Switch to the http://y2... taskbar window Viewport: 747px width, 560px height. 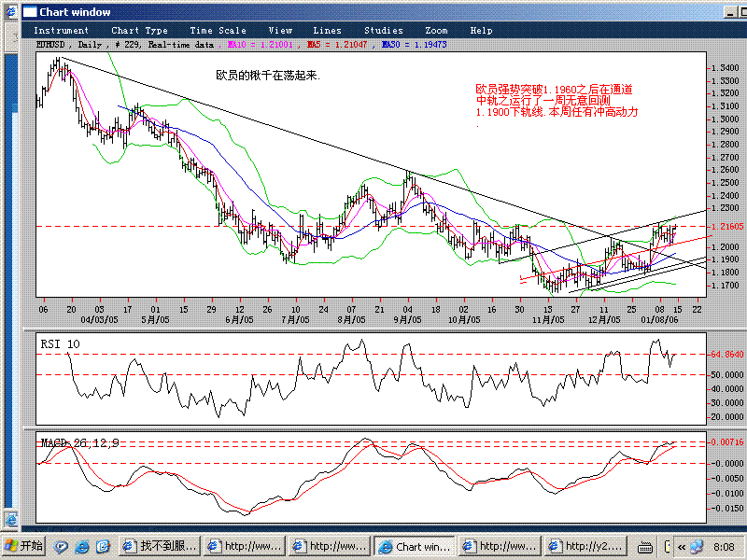585,546
